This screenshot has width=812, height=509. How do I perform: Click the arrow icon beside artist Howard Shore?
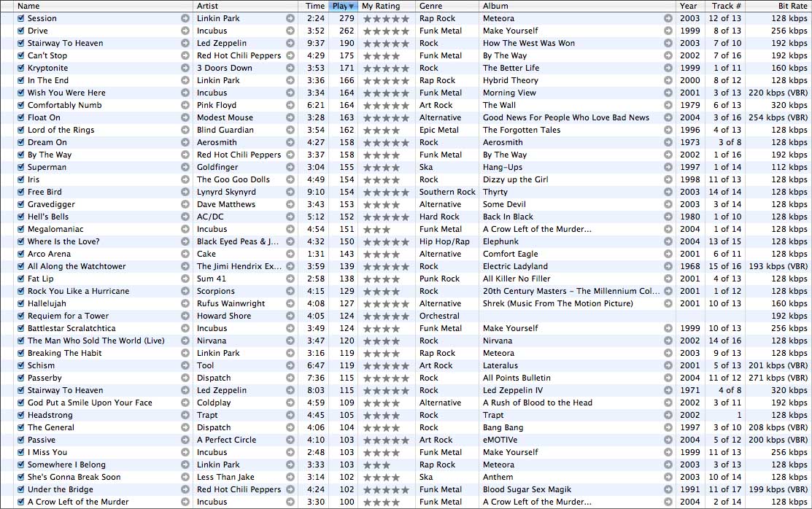click(x=290, y=316)
